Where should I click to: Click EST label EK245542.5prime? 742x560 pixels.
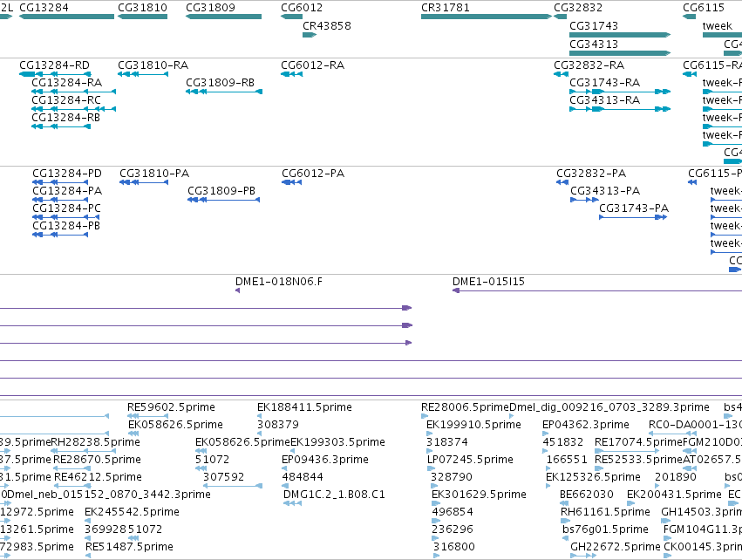click(x=132, y=512)
